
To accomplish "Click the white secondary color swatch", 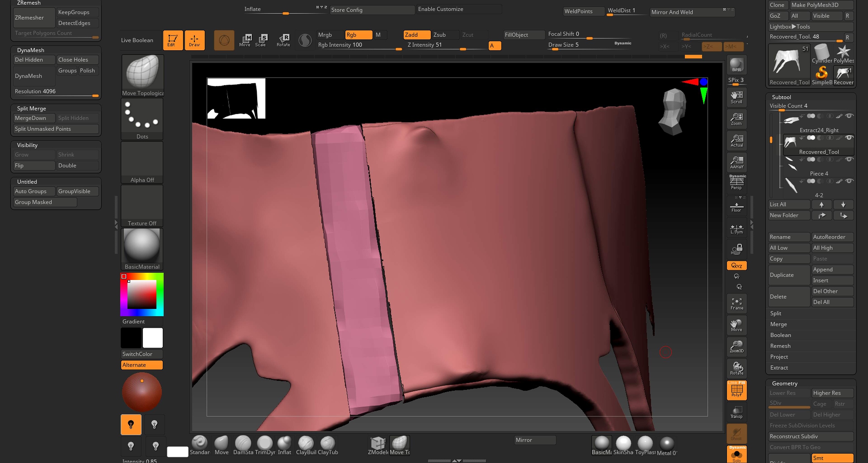I will 153,338.
